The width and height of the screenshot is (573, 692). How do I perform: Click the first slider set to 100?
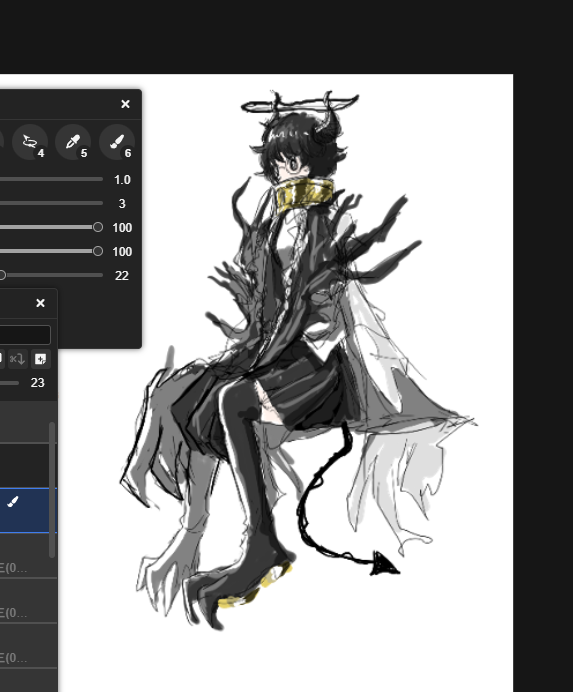(51, 227)
